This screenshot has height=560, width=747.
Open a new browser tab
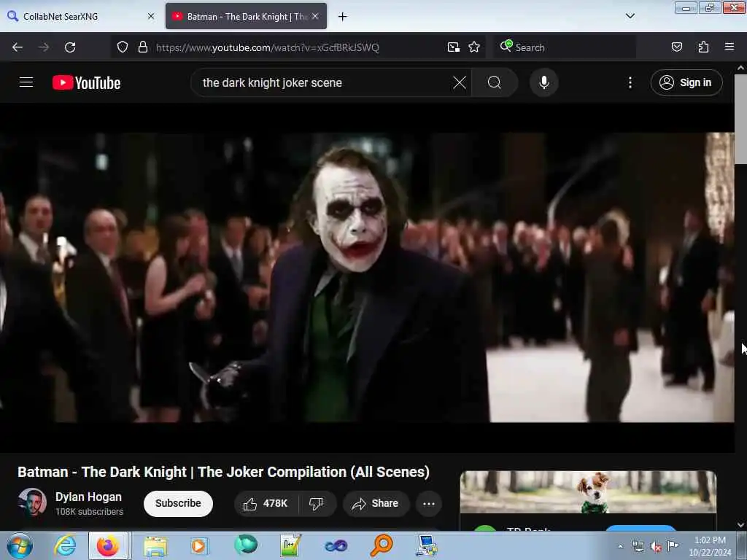coord(342,17)
